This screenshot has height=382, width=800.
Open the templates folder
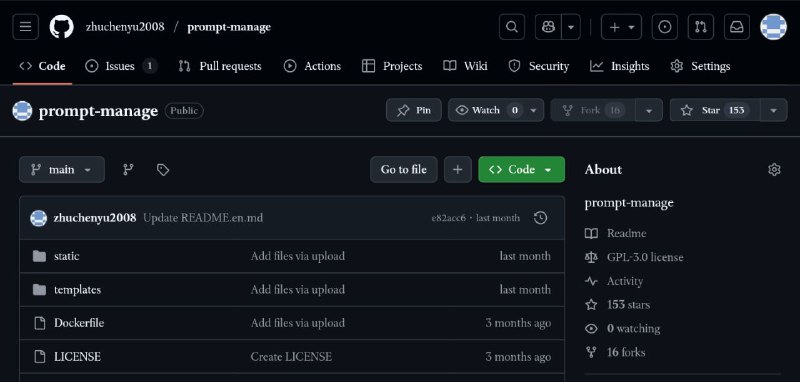pos(78,289)
